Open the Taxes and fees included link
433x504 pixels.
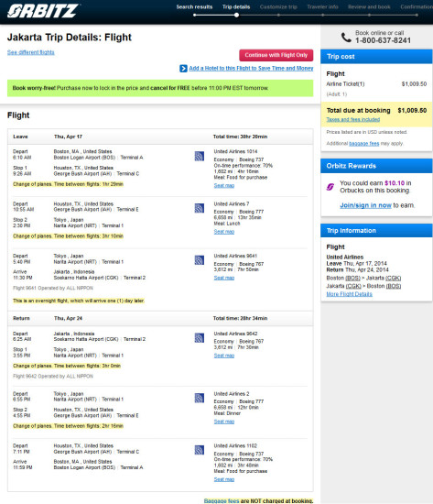pyautogui.click(x=353, y=119)
